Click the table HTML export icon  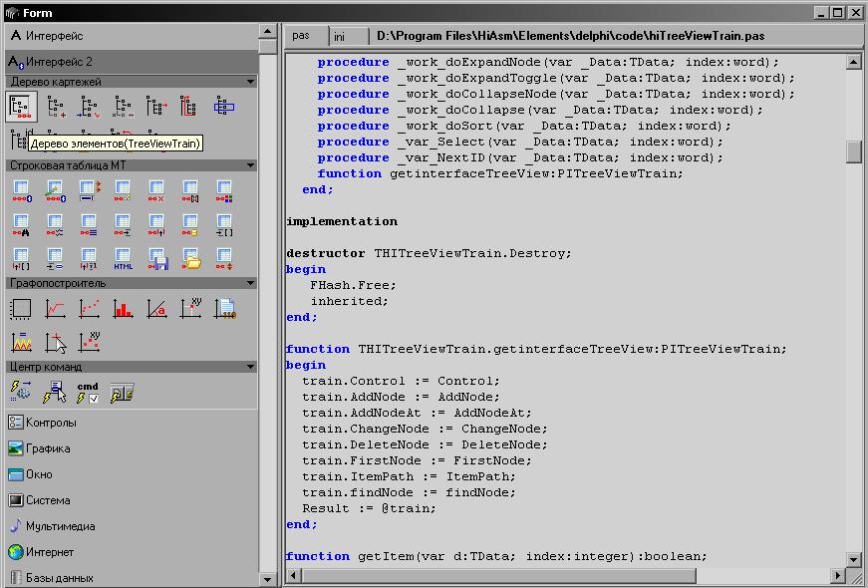point(123,260)
